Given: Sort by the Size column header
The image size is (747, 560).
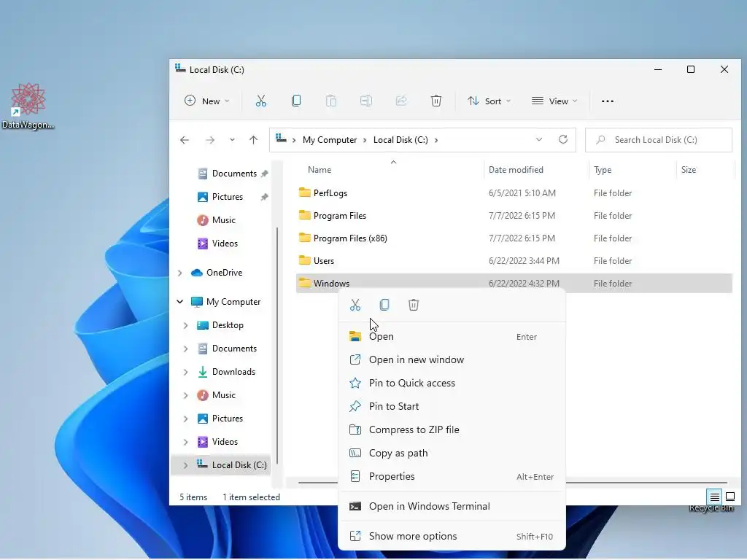Looking at the screenshot, I should click(689, 170).
